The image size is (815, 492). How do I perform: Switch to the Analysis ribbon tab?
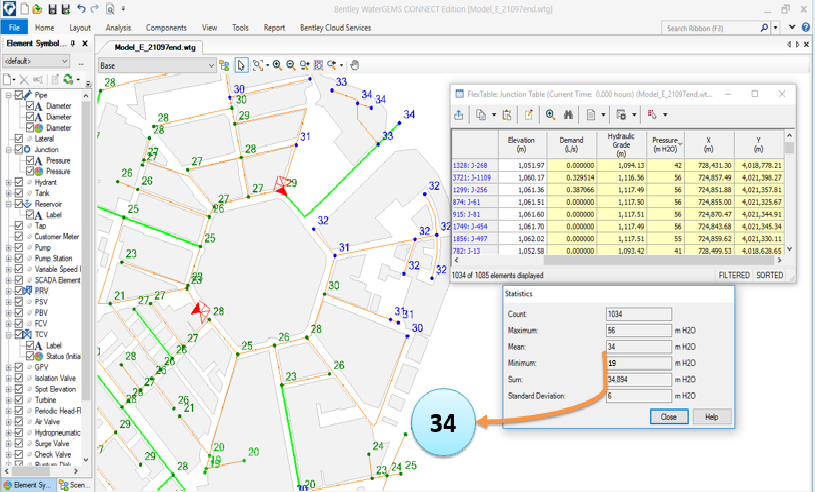[118, 28]
